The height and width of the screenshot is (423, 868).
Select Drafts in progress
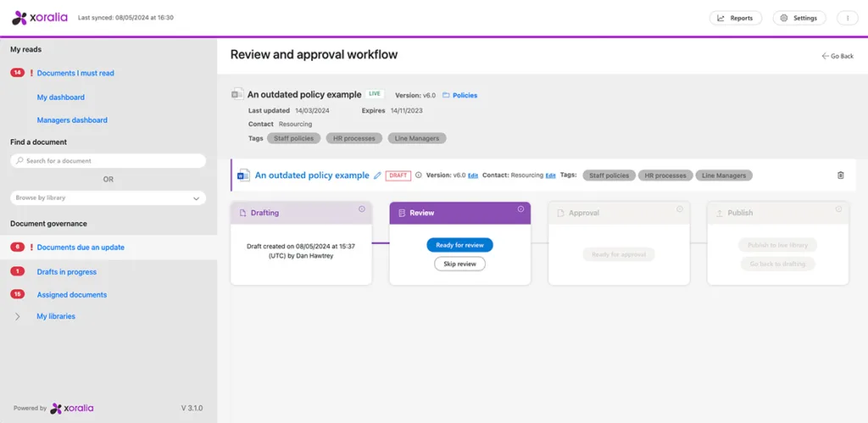point(66,272)
